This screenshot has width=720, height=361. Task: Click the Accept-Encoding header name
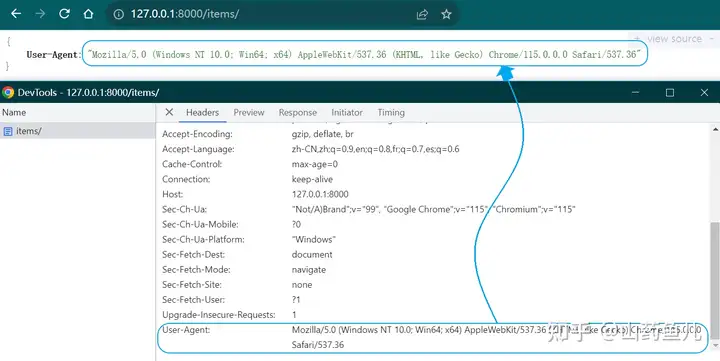[x=197, y=134]
